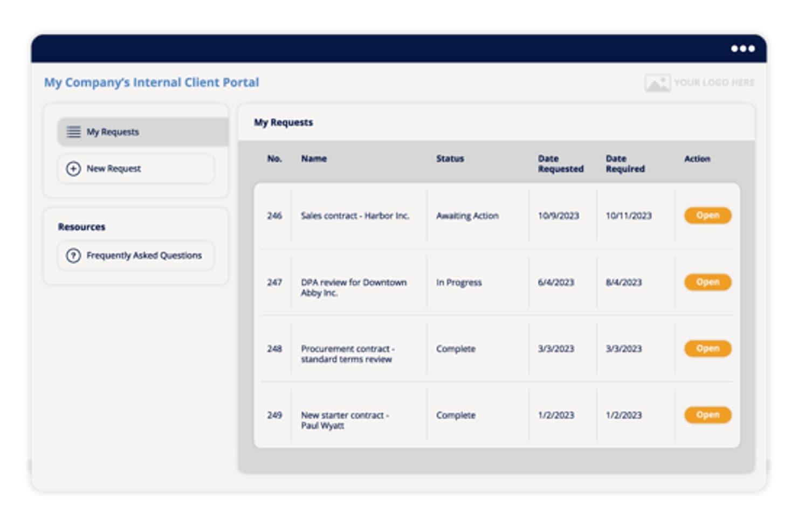Select 'Sales contract - Harbor Inc.' name
This screenshot has width=798, height=532.
[x=355, y=216]
